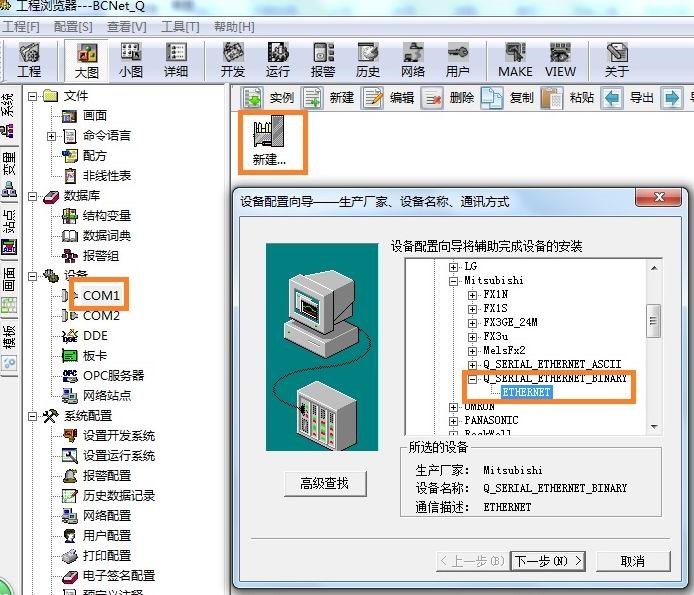Launch the 运行 runtime system

pyautogui.click(x=278, y=60)
